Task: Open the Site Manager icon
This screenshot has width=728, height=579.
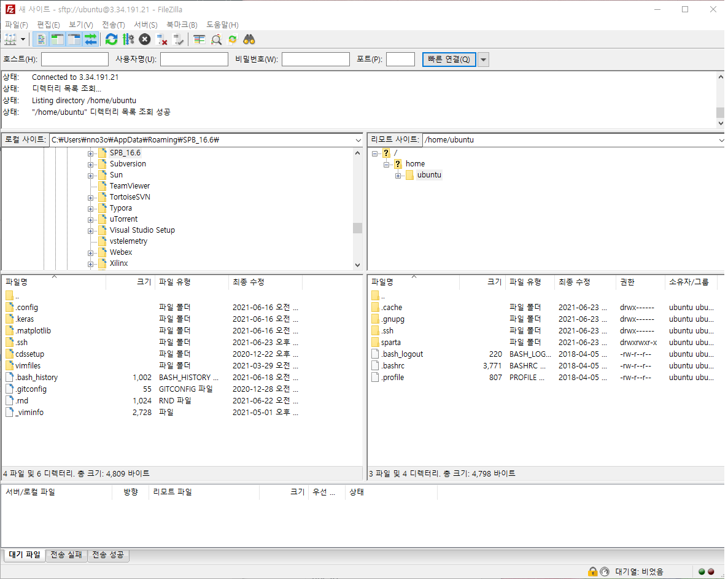Action: (x=10, y=39)
